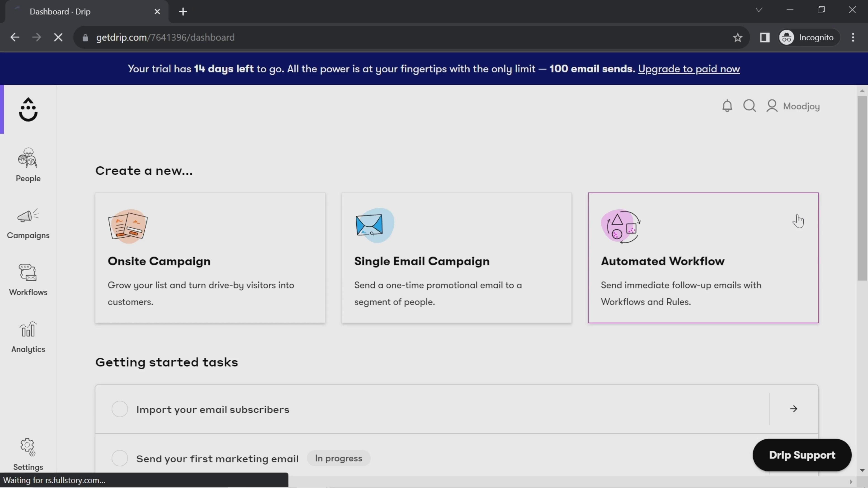Open the browser tab search chevron
This screenshot has width=868, height=488.
pos(759,10)
